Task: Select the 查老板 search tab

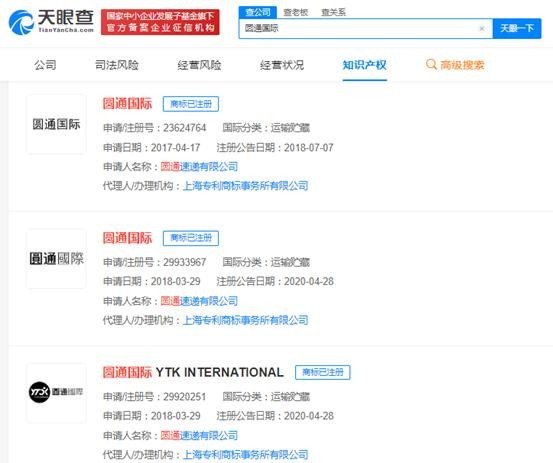Action: (296, 13)
